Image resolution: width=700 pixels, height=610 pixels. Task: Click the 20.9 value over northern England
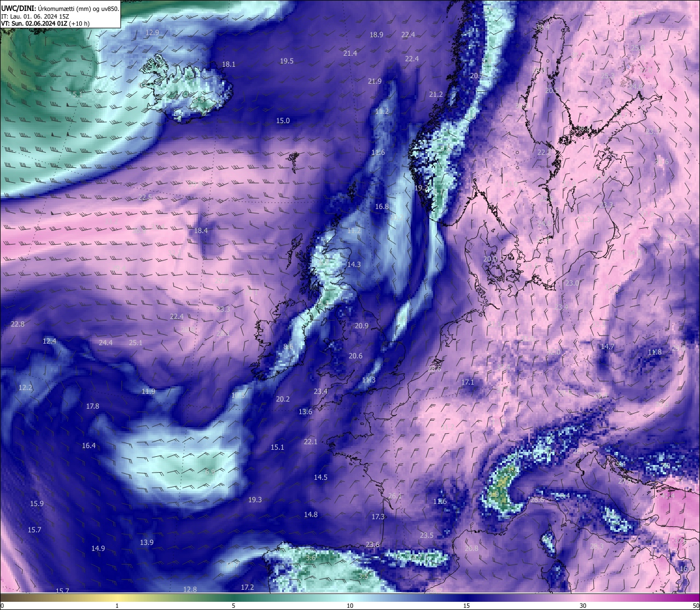[x=361, y=326]
